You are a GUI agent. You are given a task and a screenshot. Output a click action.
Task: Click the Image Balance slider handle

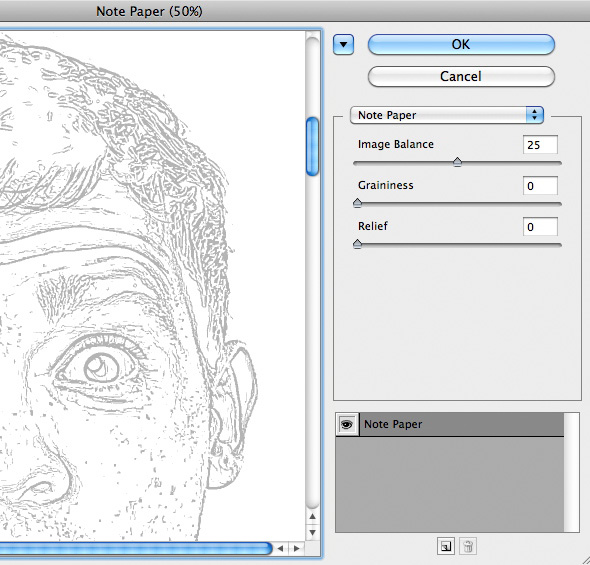pos(457,162)
